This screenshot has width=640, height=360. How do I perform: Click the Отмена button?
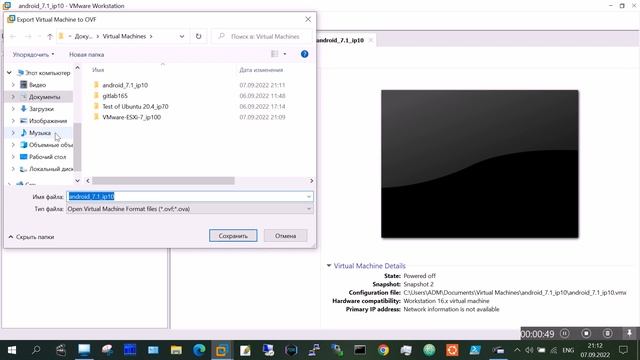(x=285, y=236)
